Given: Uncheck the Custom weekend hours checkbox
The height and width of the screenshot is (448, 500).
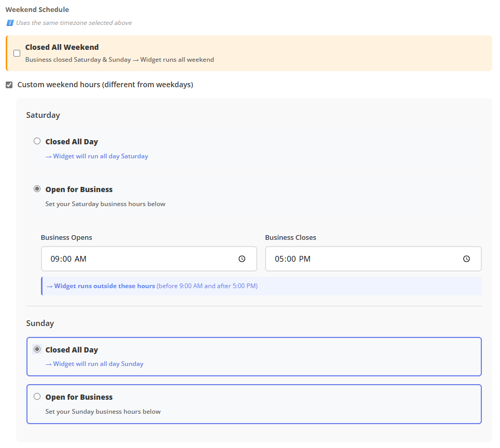Looking at the screenshot, I should (9, 85).
